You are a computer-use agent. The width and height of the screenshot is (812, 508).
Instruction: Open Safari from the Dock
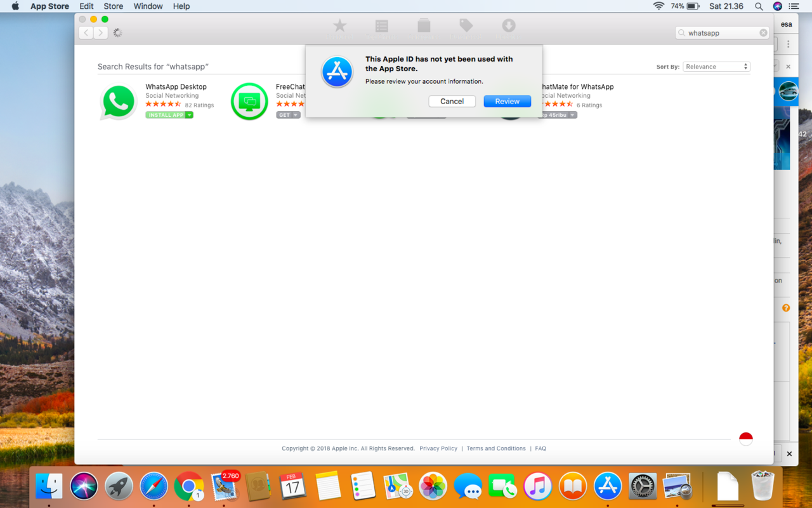click(154, 487)
